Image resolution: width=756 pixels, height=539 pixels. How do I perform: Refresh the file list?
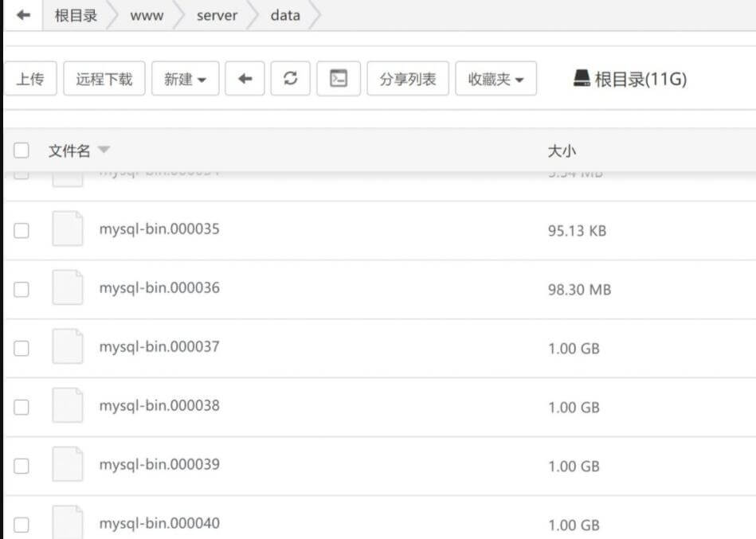coord(291,79)
